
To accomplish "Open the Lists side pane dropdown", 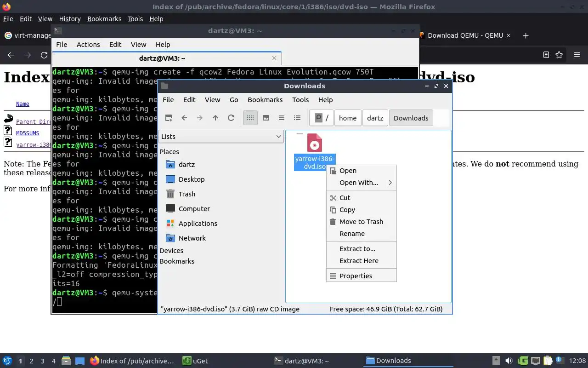I will pos(221,136).
